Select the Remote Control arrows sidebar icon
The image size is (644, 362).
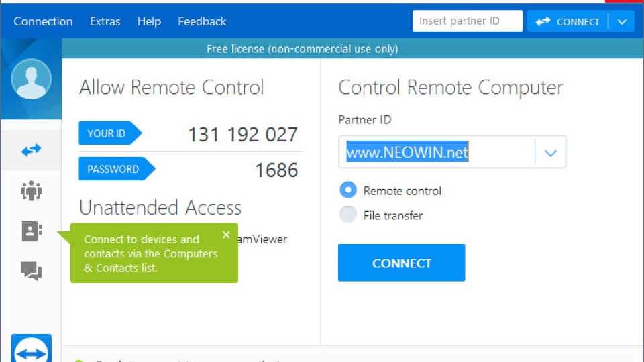coord(31,151)
